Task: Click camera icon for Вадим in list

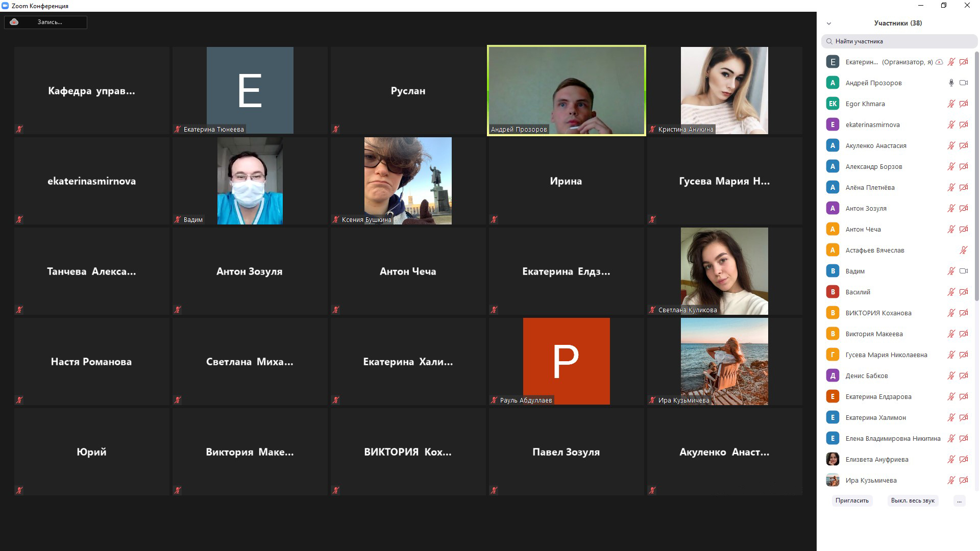Action: [x=964, y=271]
